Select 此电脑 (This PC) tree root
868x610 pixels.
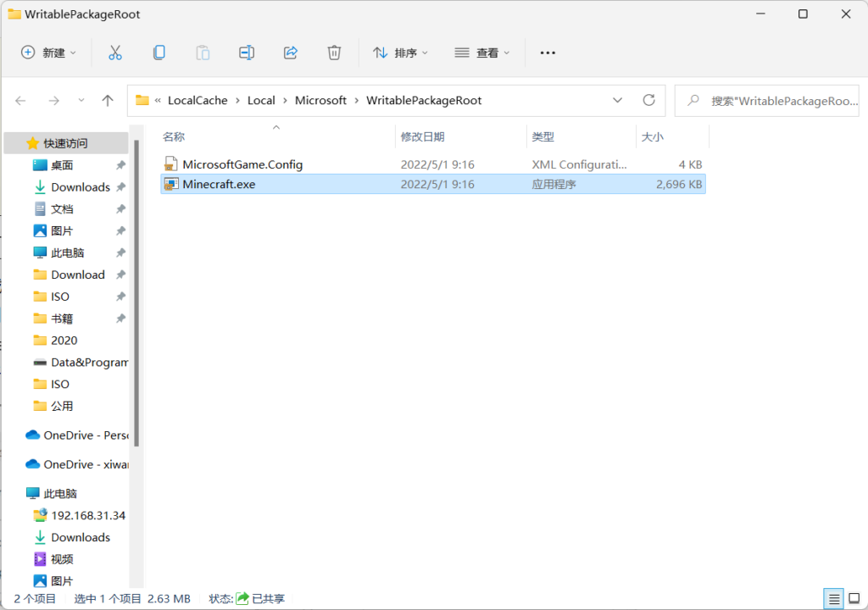(60, 494)
